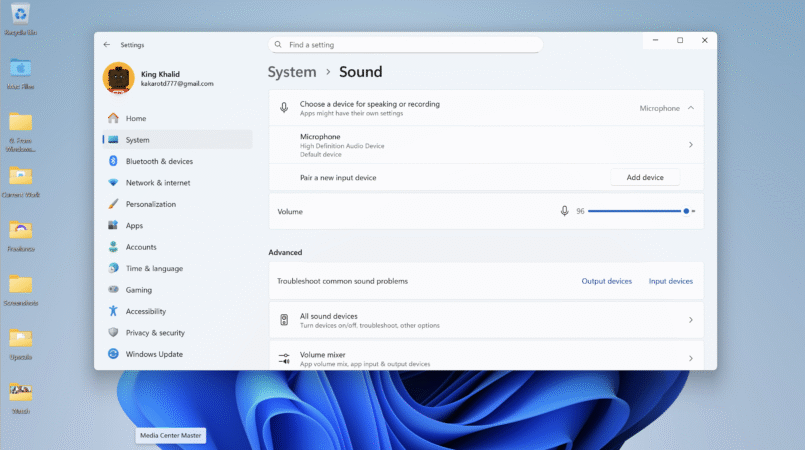Image resolution: width=805 pixels, height=450 pixels.
Task: Open the Recycle Bin desktop icon
Action: pos(21,19)
